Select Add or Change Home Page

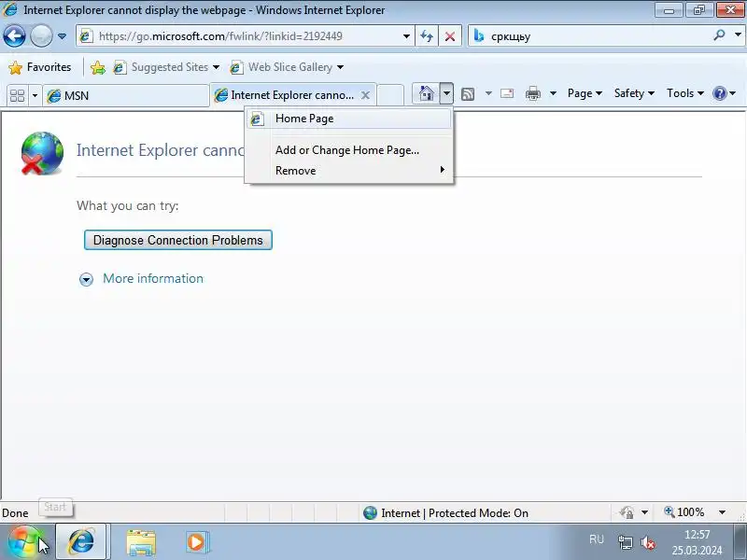pyautogui.click(x=347, y=150)
